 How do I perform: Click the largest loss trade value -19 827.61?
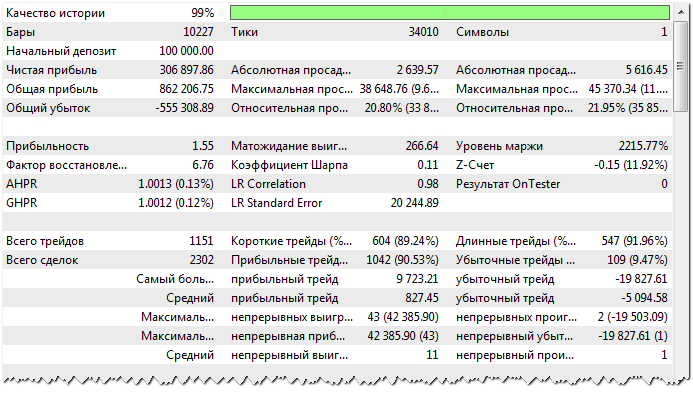641,279
